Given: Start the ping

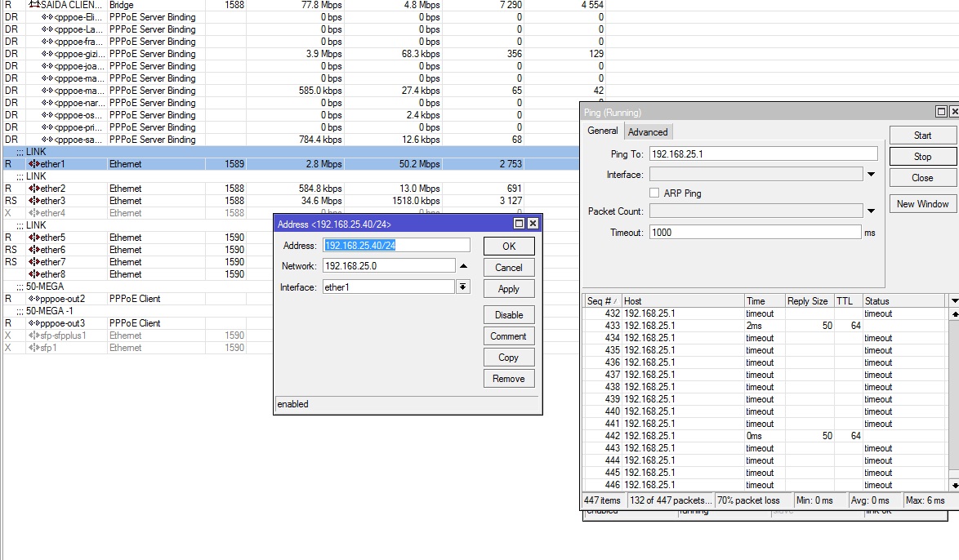Looking at the screenshot, I should [922, 136].
